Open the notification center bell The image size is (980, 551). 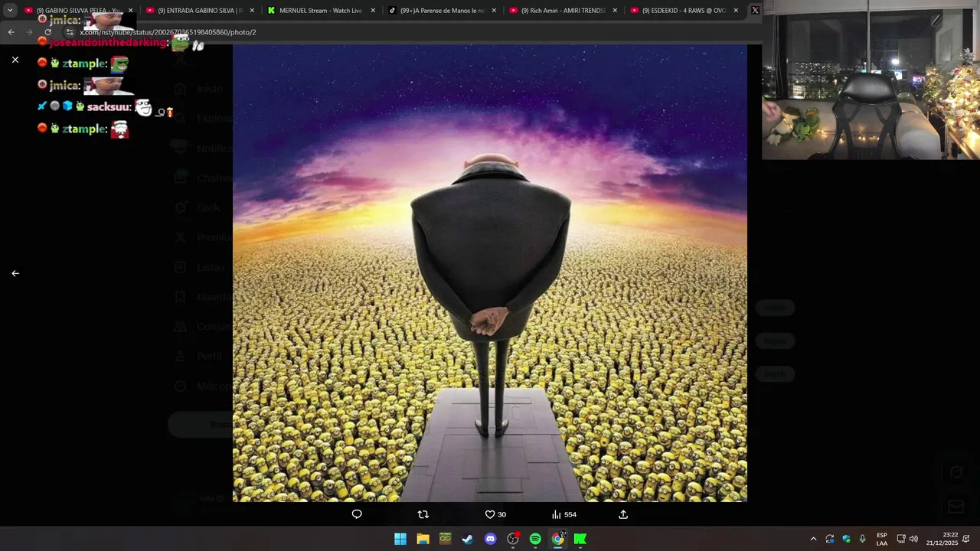pyautogui.click(x=966, y=539)
